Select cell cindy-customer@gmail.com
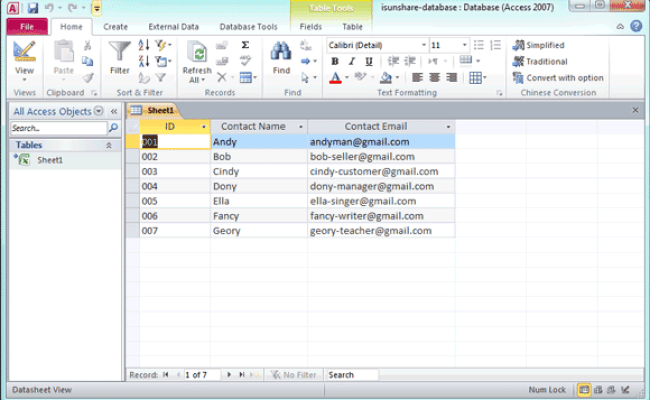 coord(381,171)
